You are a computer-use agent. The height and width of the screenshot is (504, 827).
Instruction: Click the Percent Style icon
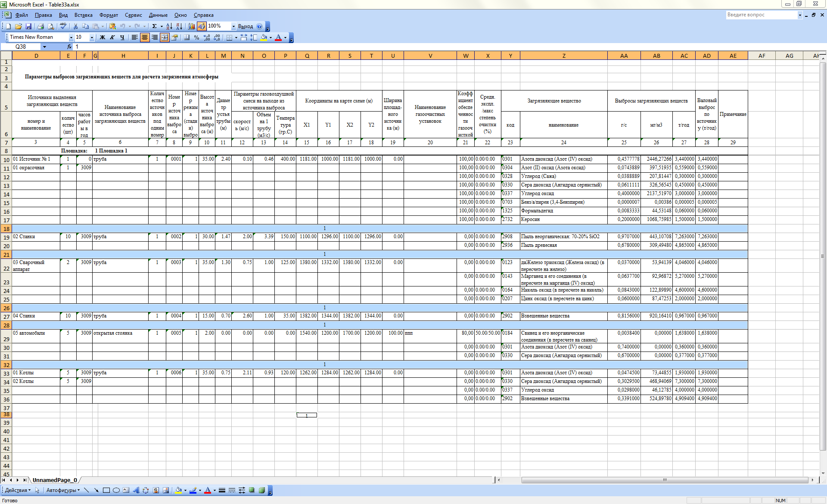coord(196,37)
